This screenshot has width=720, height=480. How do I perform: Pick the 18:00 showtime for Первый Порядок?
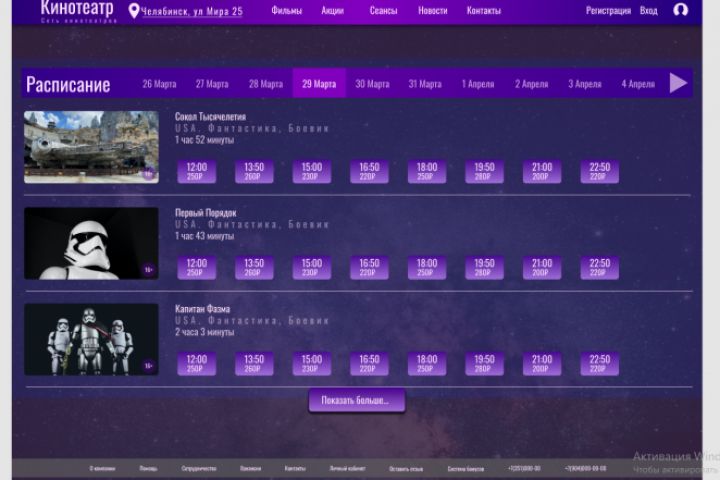[427, 267]
